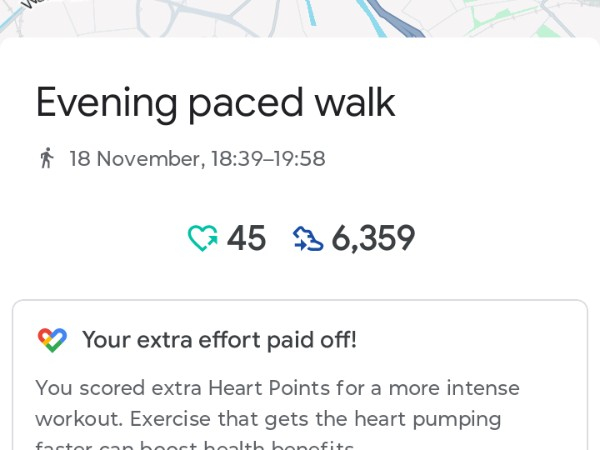
Task: Tap the teal Heart Points icon
Action: (x=203, y=238)
